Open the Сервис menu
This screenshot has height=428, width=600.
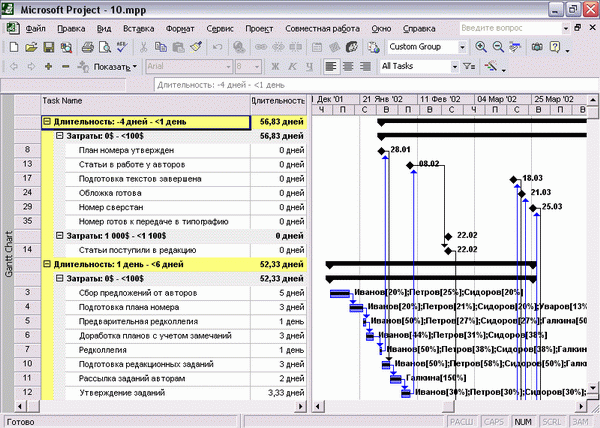click(220, 29)
